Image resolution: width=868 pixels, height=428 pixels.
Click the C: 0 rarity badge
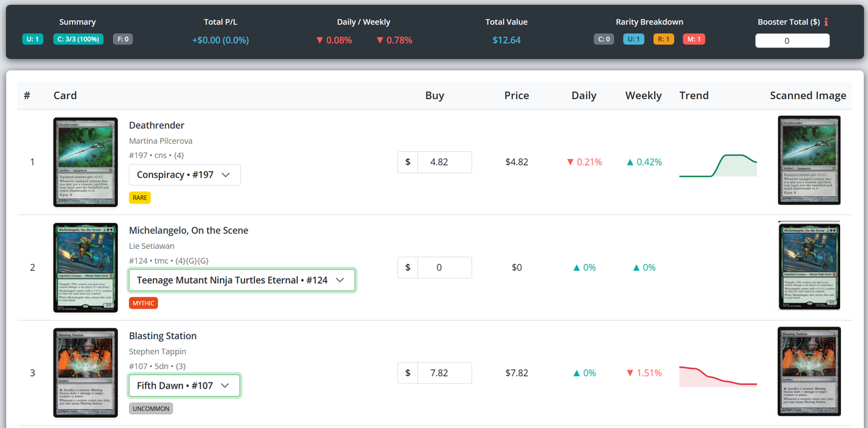pyautogui.click(x=604, y=39)
